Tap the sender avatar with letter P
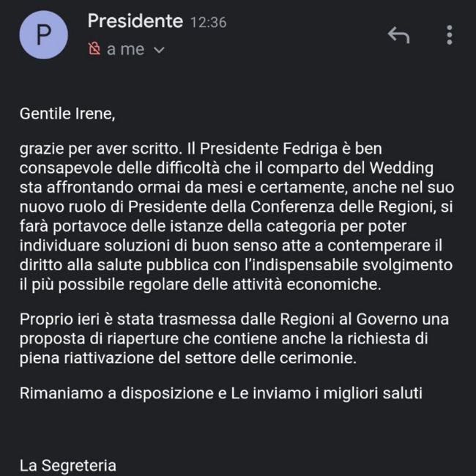The height and width of the screenshot is (476, 476). pyautogui.click(x=45, y=34)
